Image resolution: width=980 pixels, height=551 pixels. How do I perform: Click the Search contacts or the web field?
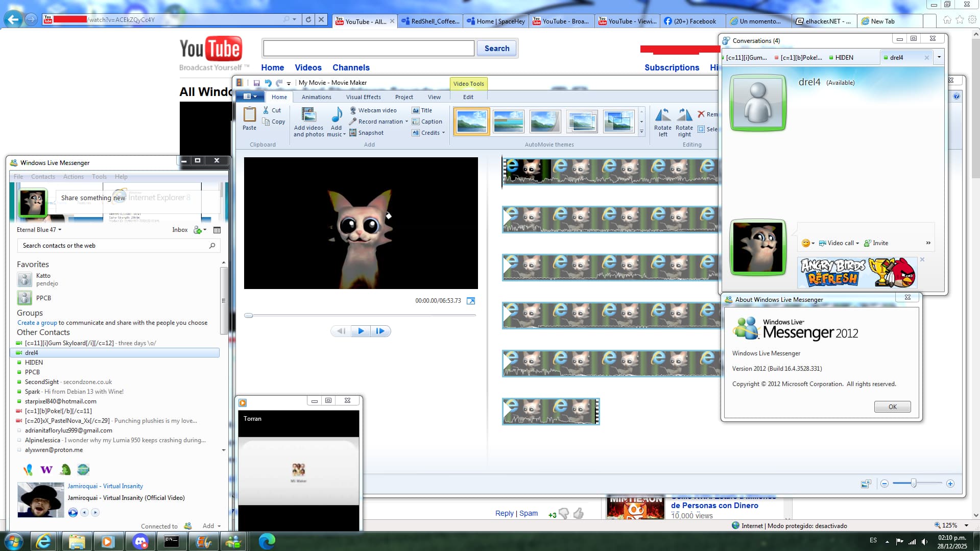(x=112, y=246)
